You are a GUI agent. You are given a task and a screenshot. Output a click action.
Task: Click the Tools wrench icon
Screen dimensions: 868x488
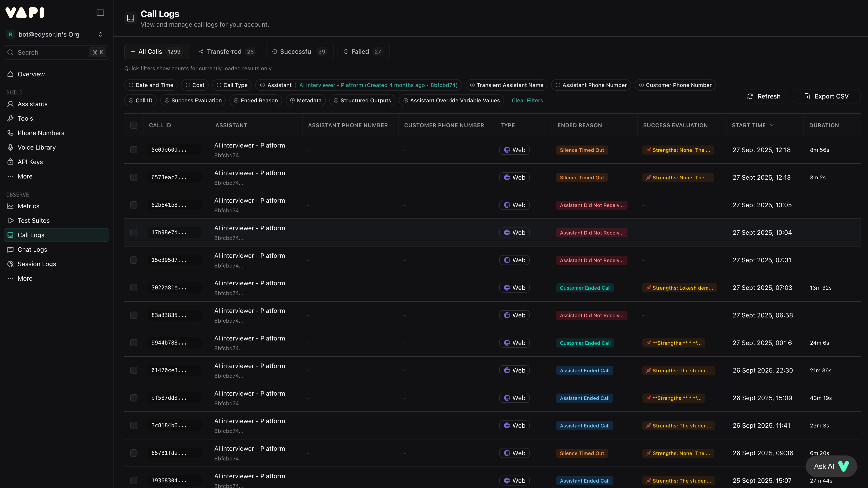click(x=10, y=119)
